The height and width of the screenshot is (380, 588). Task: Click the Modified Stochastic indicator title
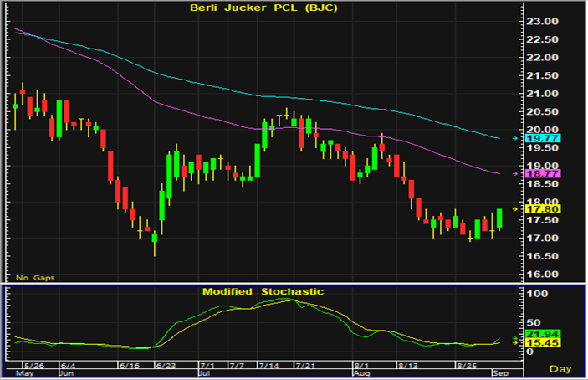tap(263, 291)
